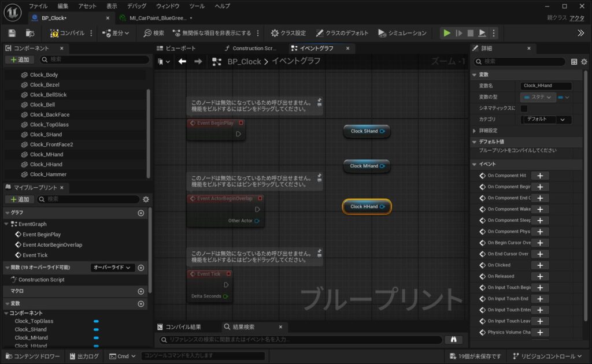Screen dimensions: 592x364
Task: Click the save blueprint floppy icon
Action: pyautogui.click(x=13, y=33)
